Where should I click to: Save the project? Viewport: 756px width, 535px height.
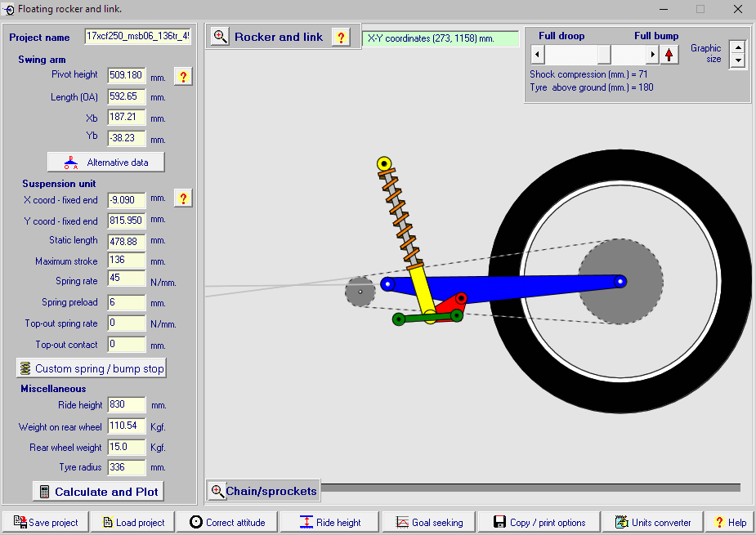45,522
